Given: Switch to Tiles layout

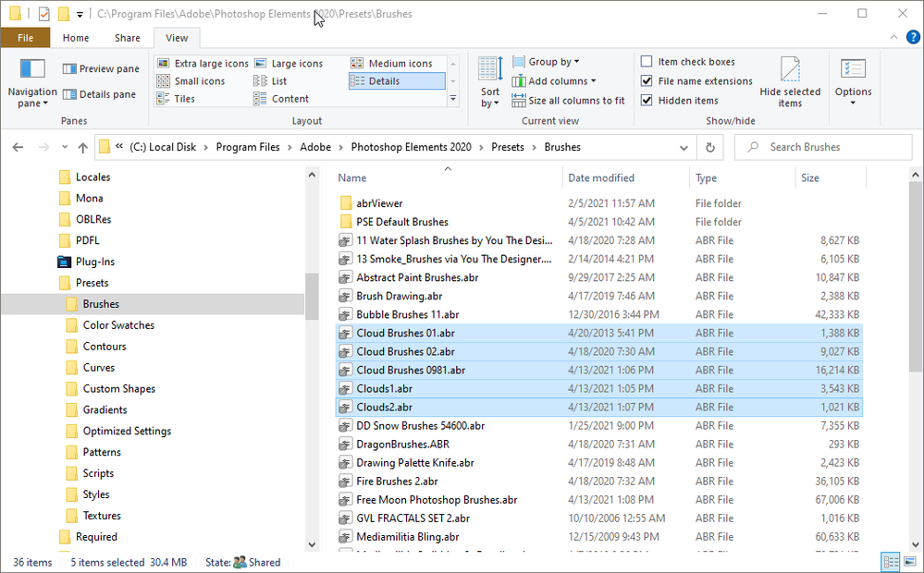Looking at the screenshot, I should (x=176, y=98).
